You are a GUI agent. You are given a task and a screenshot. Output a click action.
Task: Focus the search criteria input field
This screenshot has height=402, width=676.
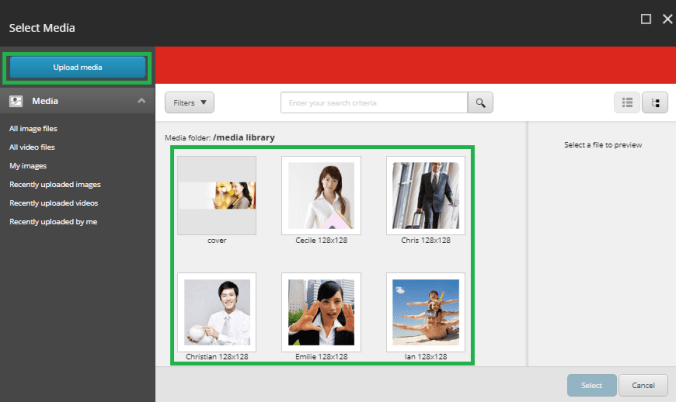click(374, 103)
